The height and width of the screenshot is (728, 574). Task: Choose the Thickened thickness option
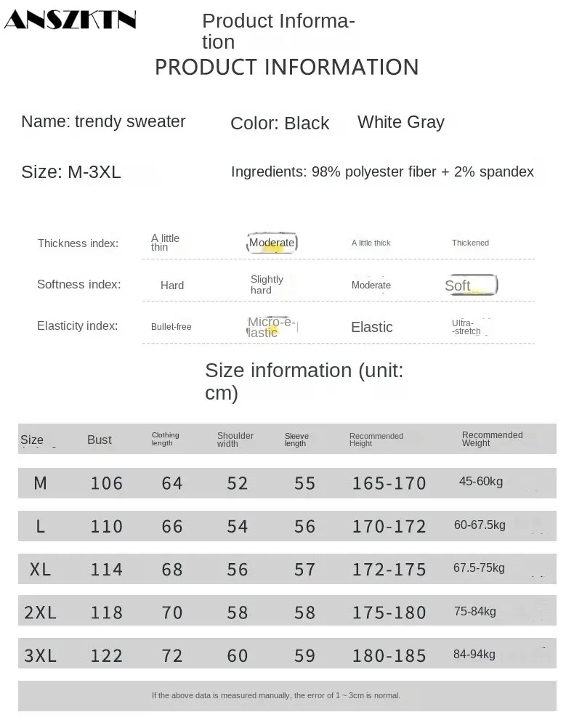coord(470,243)
